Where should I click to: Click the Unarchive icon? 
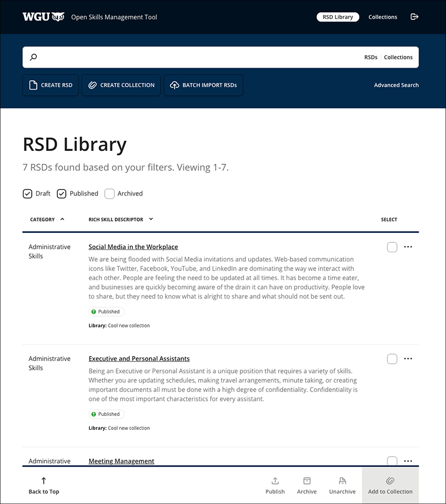click(x=342, y=481)
